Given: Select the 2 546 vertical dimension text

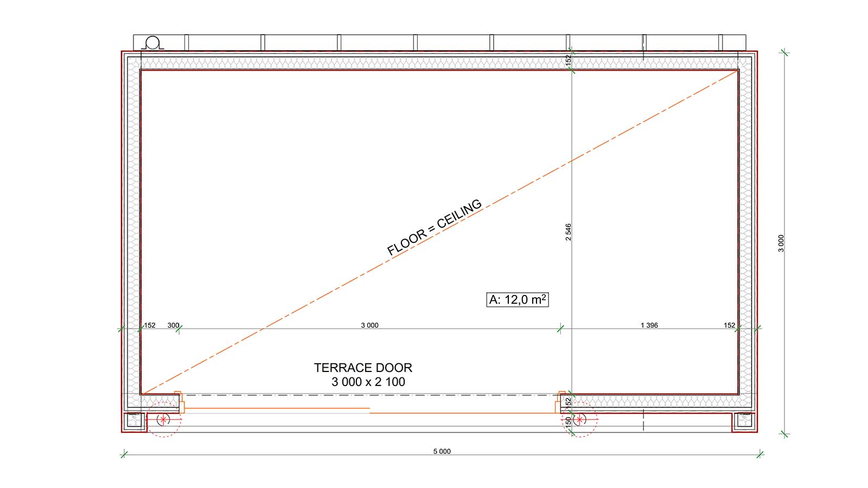Looking at the screenshot, I should pyautogui.click(x=568, y=232).
